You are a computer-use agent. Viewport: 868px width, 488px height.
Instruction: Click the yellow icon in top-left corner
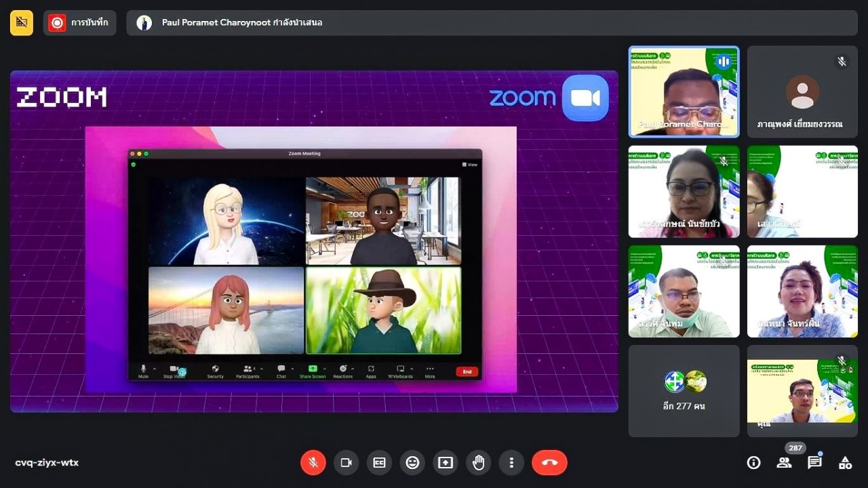coord(22,23)
